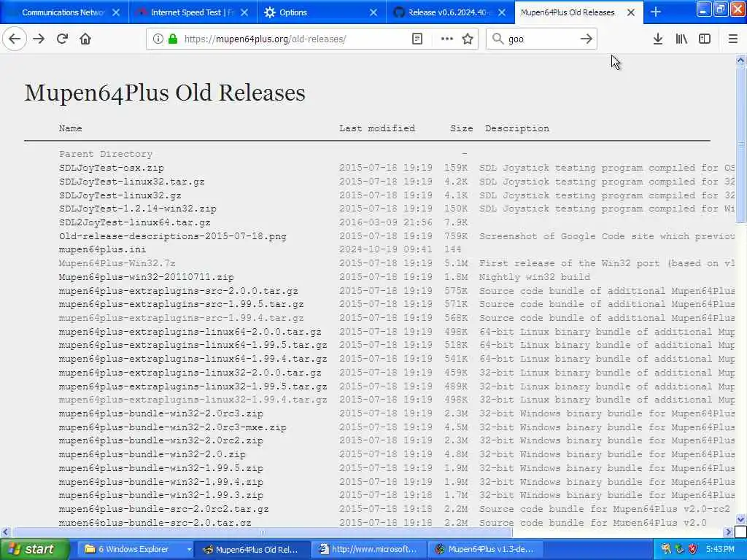747x560 pixels.
Task: Switch to the Options tab
Action: pyautogui.click(x=322, y=12)
